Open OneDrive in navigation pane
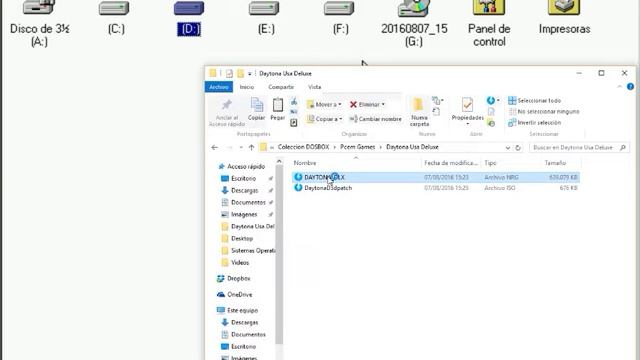 click(239, 294)
